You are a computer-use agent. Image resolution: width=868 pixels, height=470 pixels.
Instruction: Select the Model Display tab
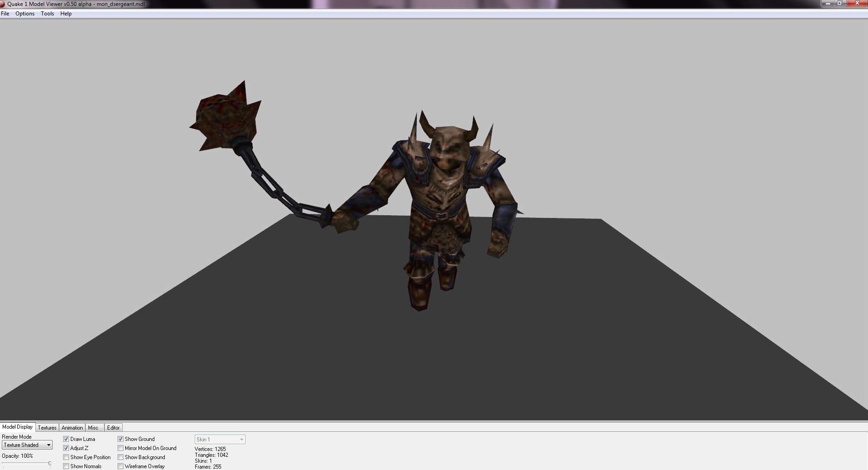[x=18, y=427]
